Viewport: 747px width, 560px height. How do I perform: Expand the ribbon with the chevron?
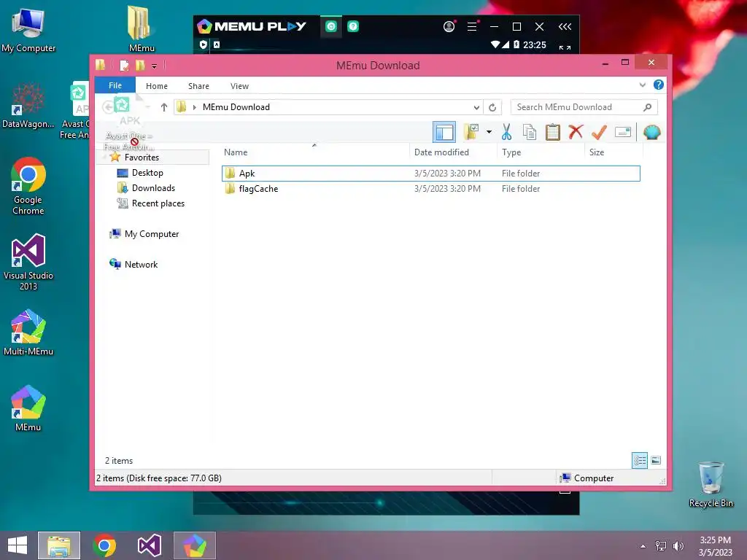[x=642, y=85]
